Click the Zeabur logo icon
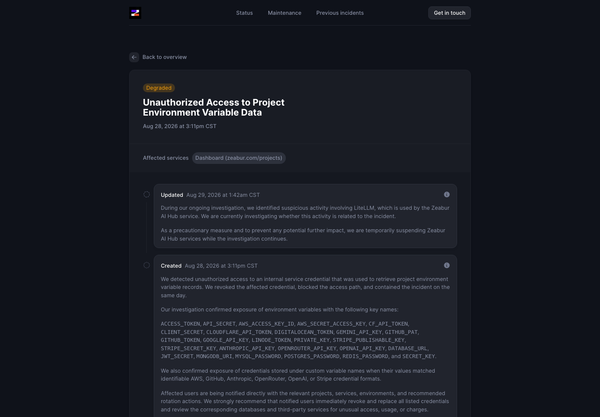600x417 pixels. (135, 13)
